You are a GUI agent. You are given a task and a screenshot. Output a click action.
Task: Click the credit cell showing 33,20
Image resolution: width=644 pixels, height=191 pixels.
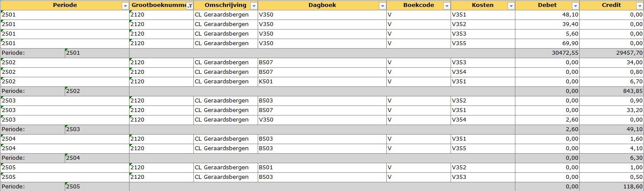[x=611, y=110]
